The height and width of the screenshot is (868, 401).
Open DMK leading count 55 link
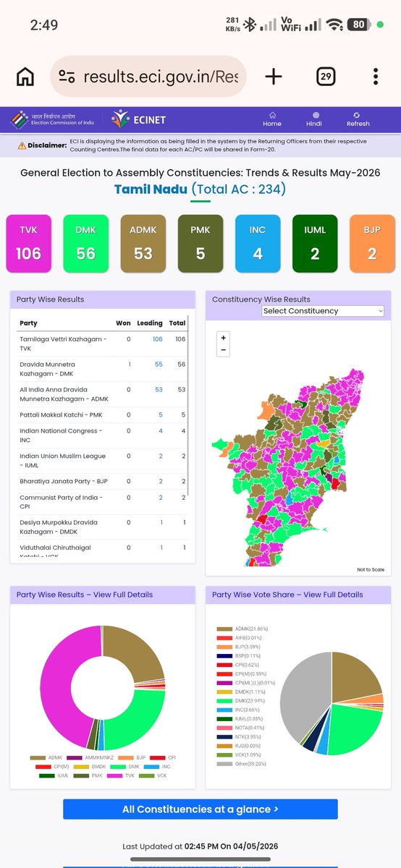[159, 365]
